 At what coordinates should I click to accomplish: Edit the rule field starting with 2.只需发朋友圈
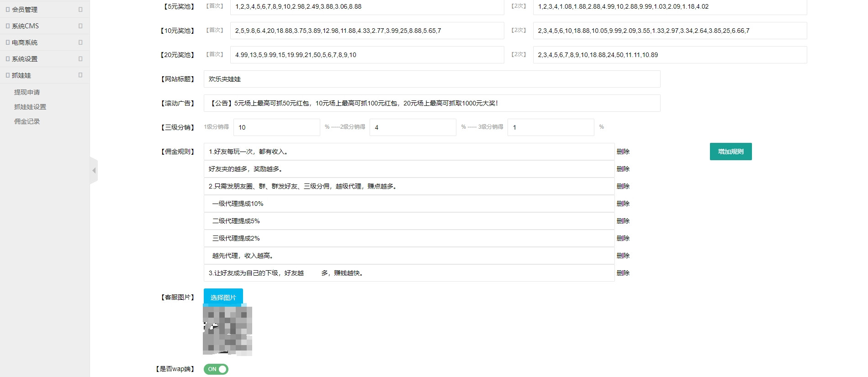tap(409, 186)
